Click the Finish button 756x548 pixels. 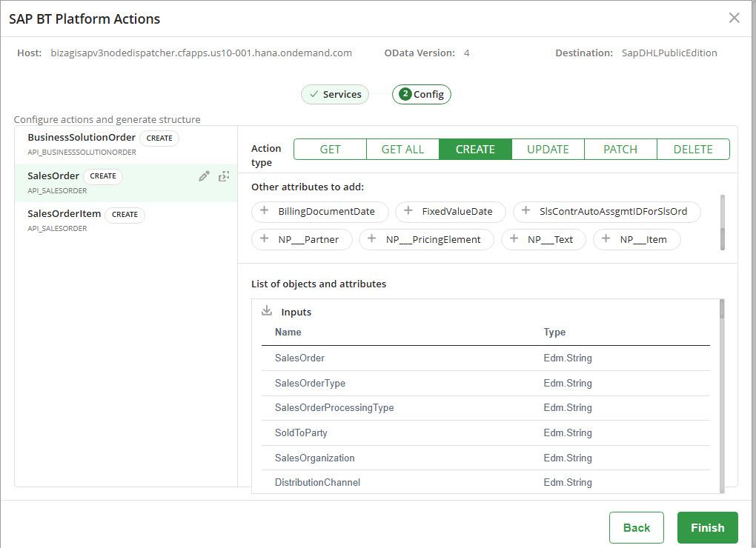click(x=707, y=528)
